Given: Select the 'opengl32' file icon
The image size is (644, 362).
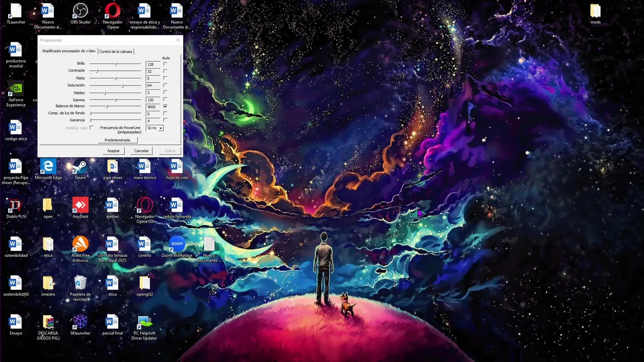Looking at the screenshot, I should 144,286.
